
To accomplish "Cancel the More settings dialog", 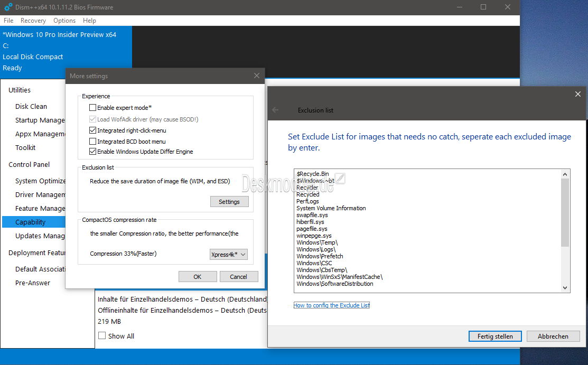I will (238, 277).
